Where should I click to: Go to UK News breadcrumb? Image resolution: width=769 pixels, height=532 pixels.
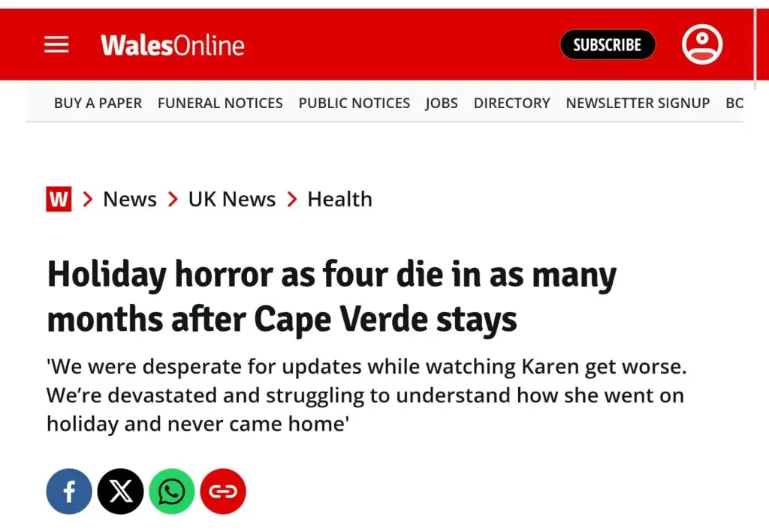232,199
